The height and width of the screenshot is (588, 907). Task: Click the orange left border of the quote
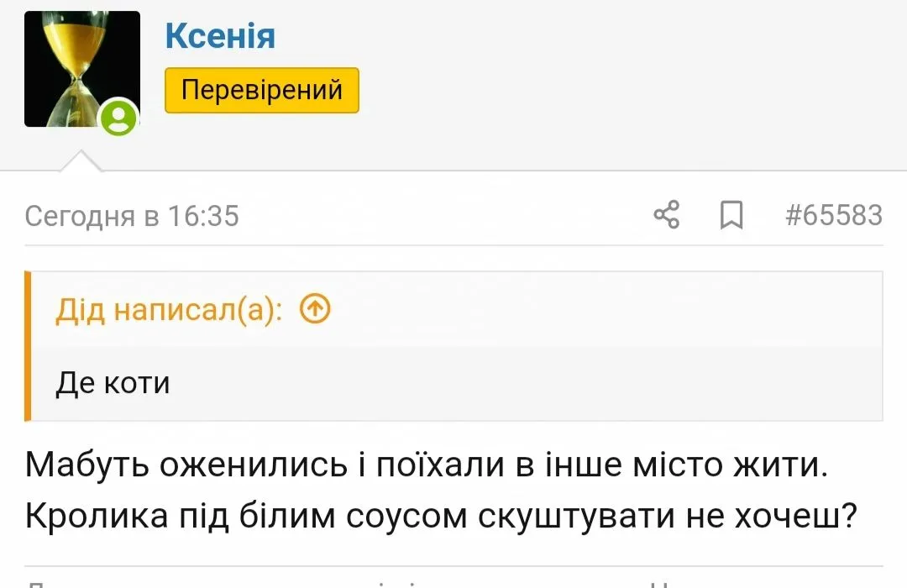28,345
